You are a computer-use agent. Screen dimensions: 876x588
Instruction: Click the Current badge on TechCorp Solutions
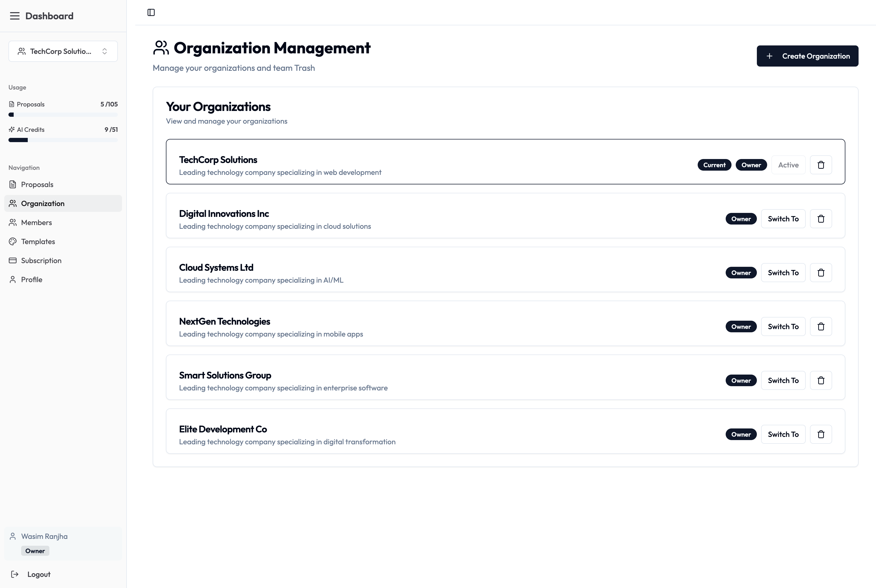coord(714,165)
